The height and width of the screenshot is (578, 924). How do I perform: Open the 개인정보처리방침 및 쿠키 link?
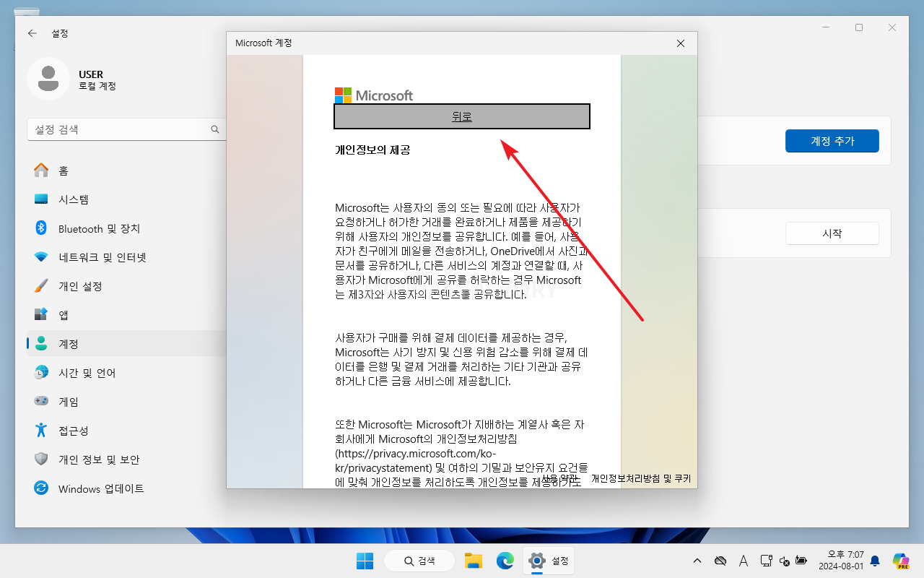pos(641,478)
